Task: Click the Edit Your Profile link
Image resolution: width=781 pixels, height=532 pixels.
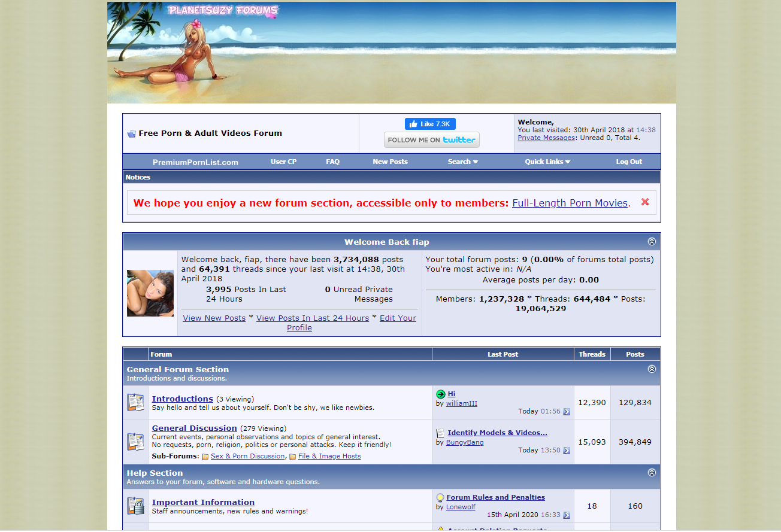Action: click(351, 323)
